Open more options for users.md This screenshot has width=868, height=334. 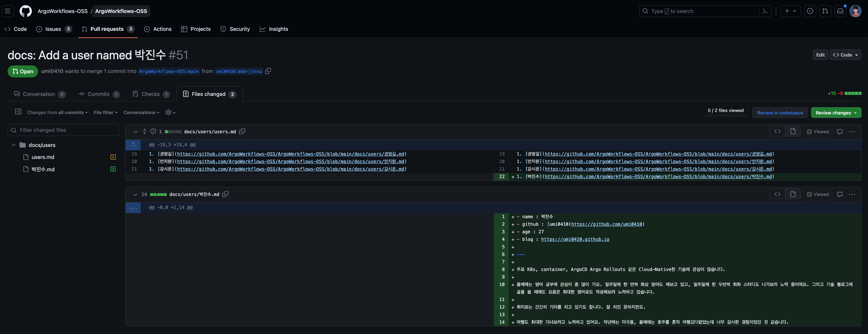pos(852,132)
